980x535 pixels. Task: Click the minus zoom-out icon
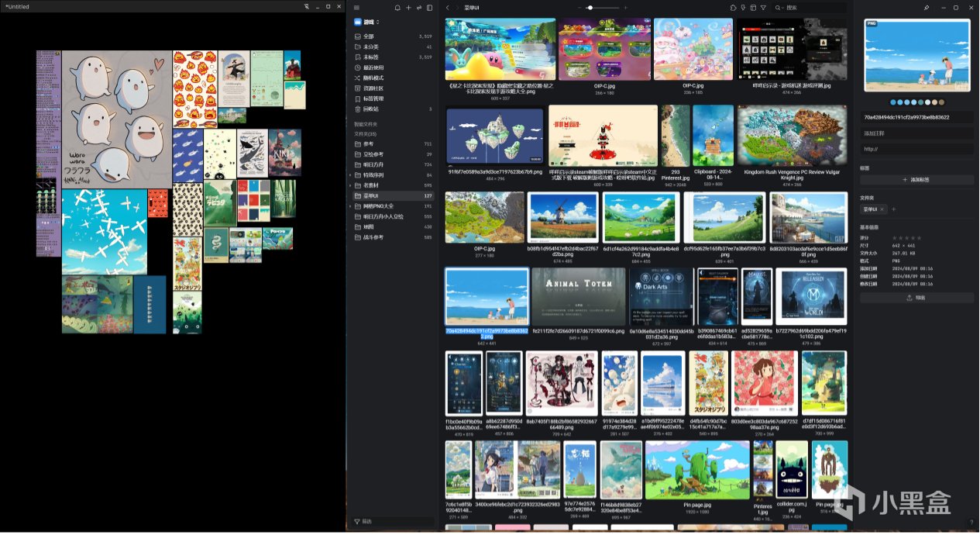click(579, 8)
